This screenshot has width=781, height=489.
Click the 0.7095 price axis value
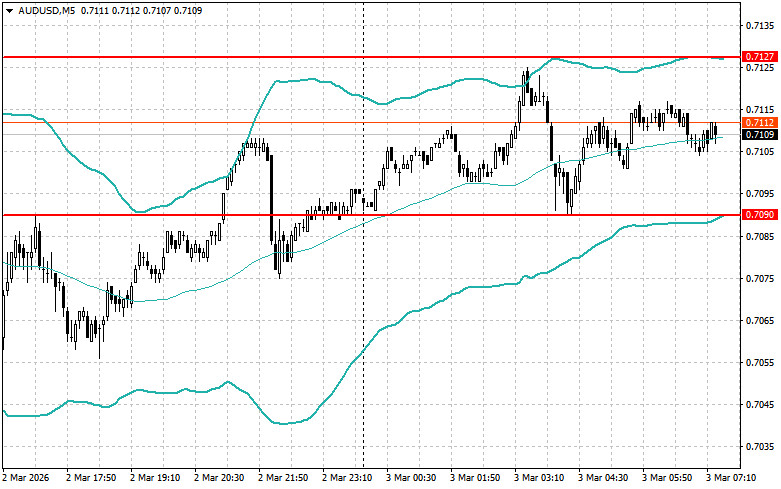pos(760,194)
